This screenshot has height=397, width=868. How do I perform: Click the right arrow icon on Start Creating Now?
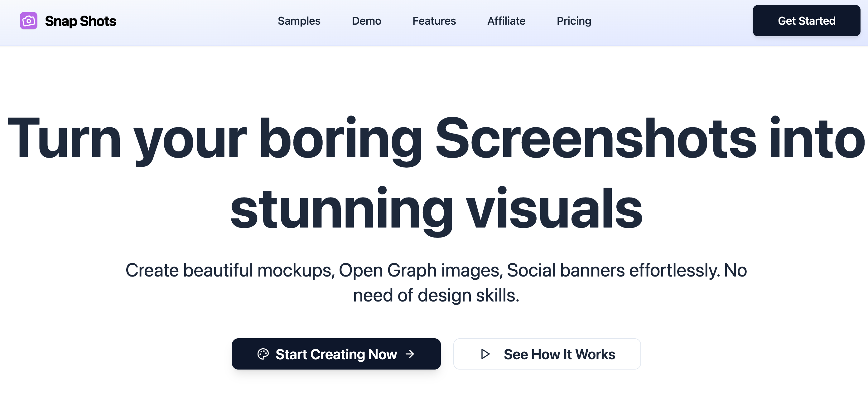pos(410,354)
